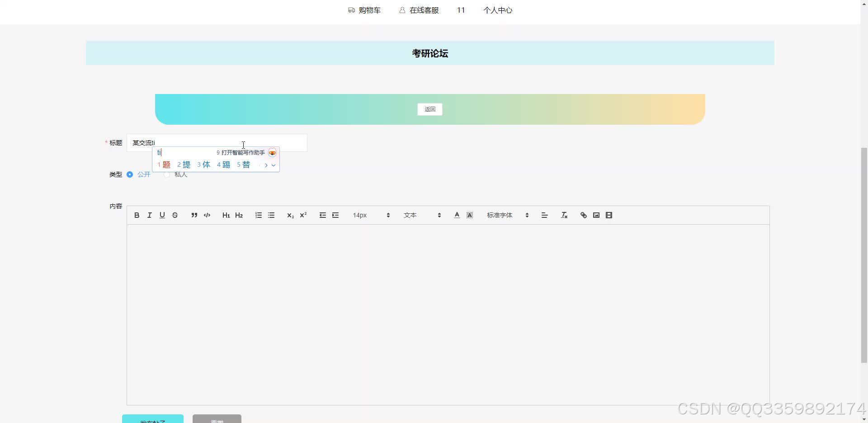The height and width of the screenshot is (423, 868).
Task: Open the text alignment options
Action: click(x=544, y=215)
